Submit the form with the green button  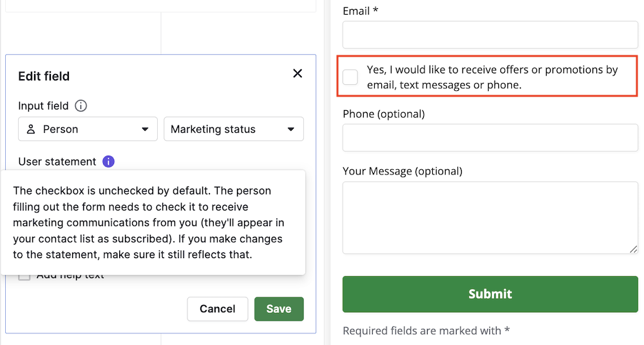click(x=490, y=294)
